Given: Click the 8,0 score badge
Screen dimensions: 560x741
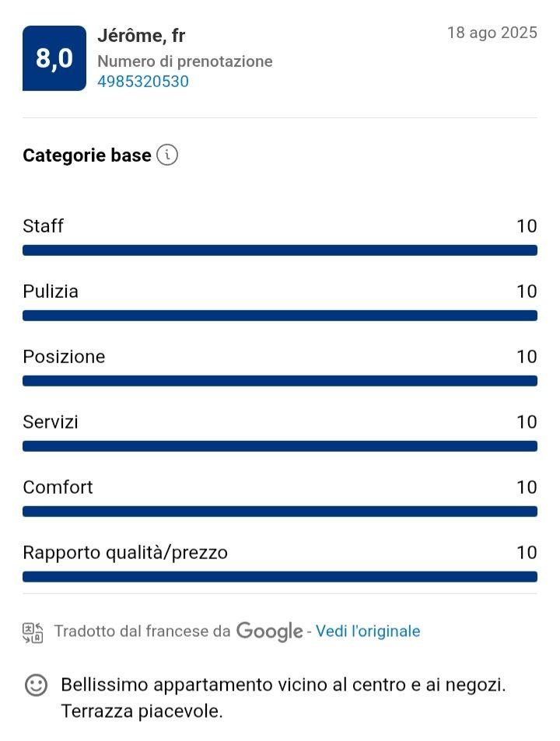Looking at the screenshot, I should (54, 58).
